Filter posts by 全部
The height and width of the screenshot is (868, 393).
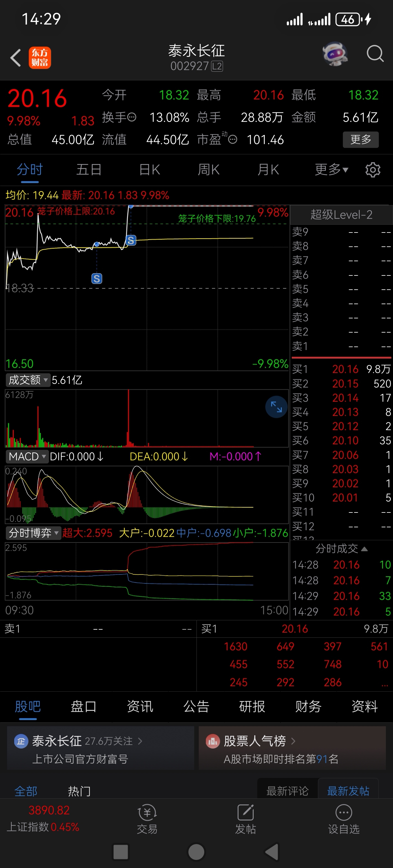(26, 791)
